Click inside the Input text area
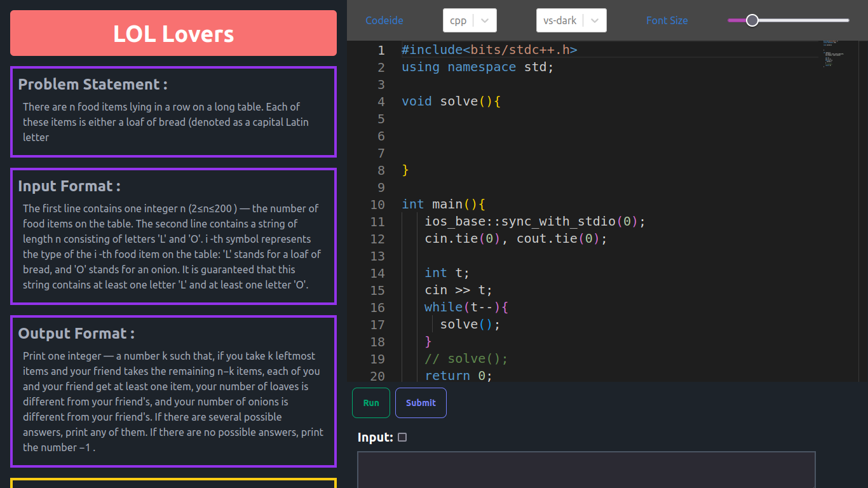 [x=586, y=470]
